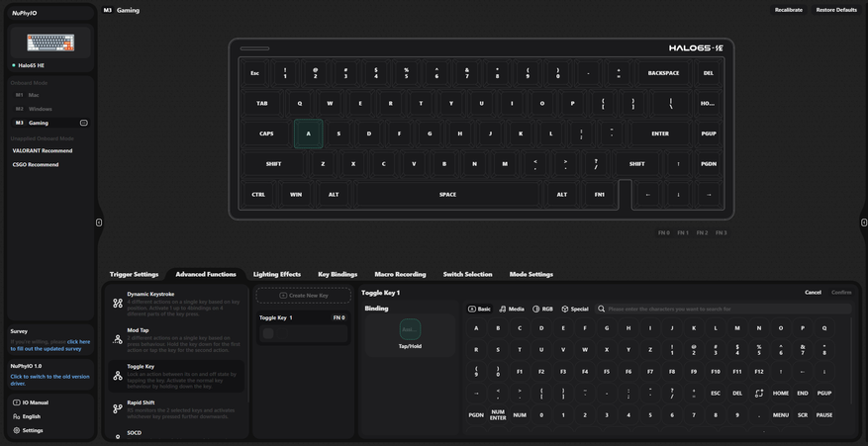Select the Basic key category
Image resolution: width=868 pixels, height=446 pixels.
point(479,309)
